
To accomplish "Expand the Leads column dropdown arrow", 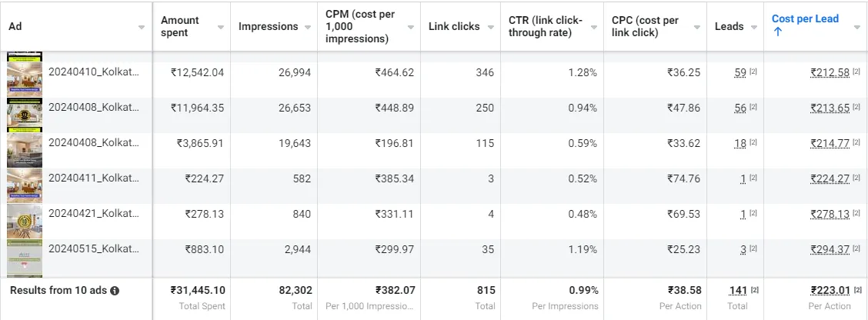I will (x=753, y=27).
